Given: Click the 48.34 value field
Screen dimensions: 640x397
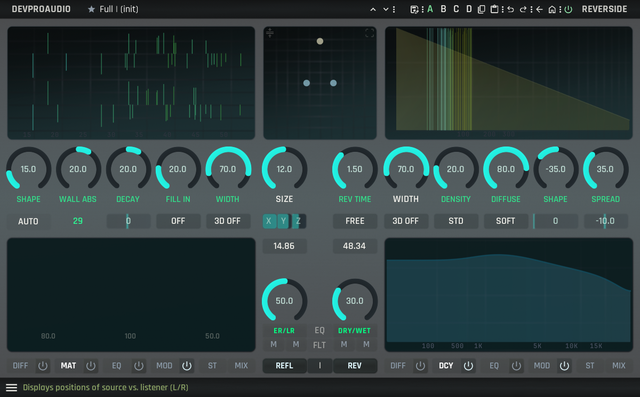Looking at the screenshot, I should (x=354, y=246).
